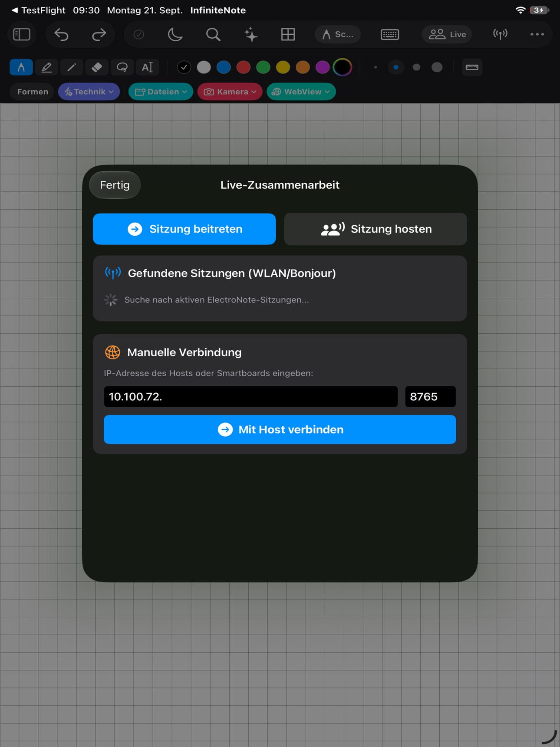The image size is (560, 747).
Task: Select the highlighter marker tool
Action: [46, 67]
